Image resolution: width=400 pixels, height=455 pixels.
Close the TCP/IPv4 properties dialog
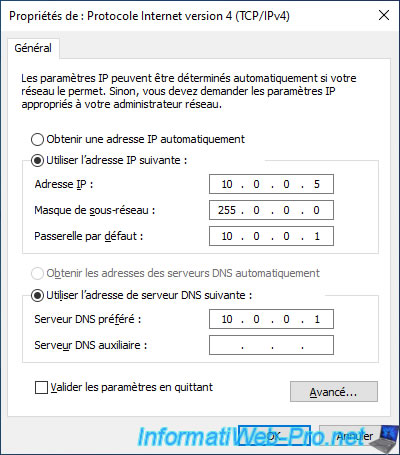(384, 15)
